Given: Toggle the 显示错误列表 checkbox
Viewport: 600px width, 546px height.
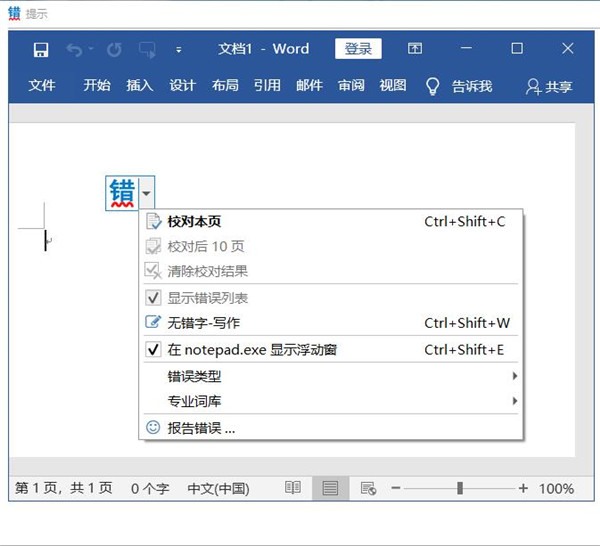Looking at the screenshot, I should pos(153,298).
